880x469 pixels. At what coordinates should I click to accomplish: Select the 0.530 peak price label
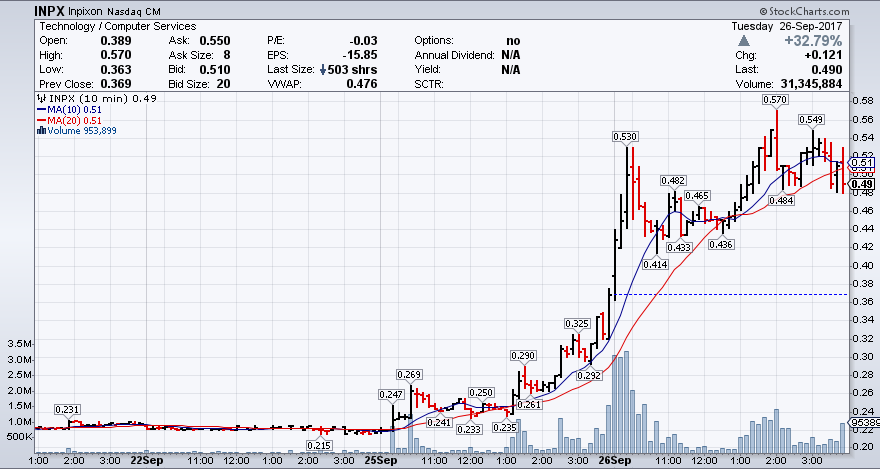(x=626, y=135)
